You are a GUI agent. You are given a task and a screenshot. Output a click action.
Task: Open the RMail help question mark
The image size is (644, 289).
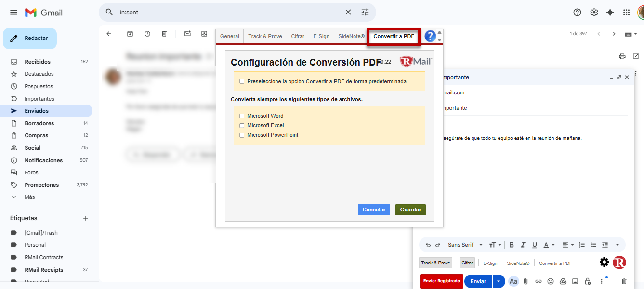[x=430, y=36]
